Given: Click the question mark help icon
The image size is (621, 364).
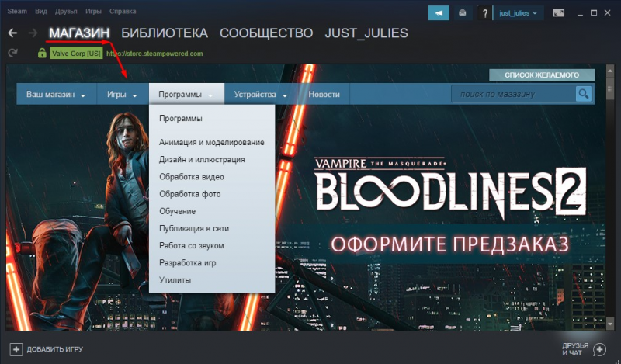Looking at the screenshot, I should 484,13.
